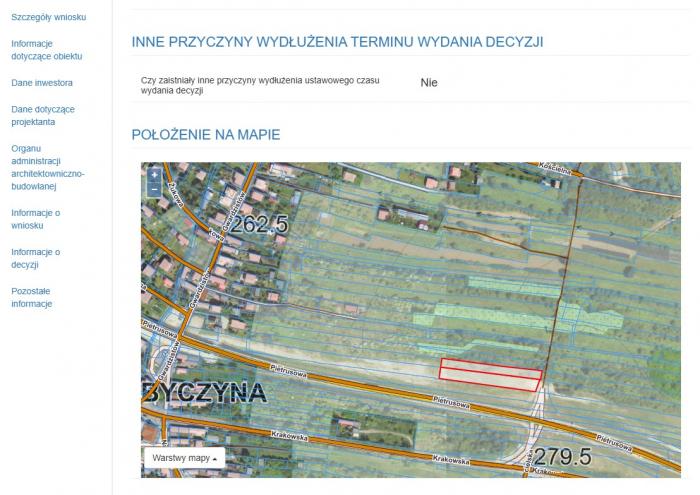
Task: Zoom out on the map
Action: [154, 188]
